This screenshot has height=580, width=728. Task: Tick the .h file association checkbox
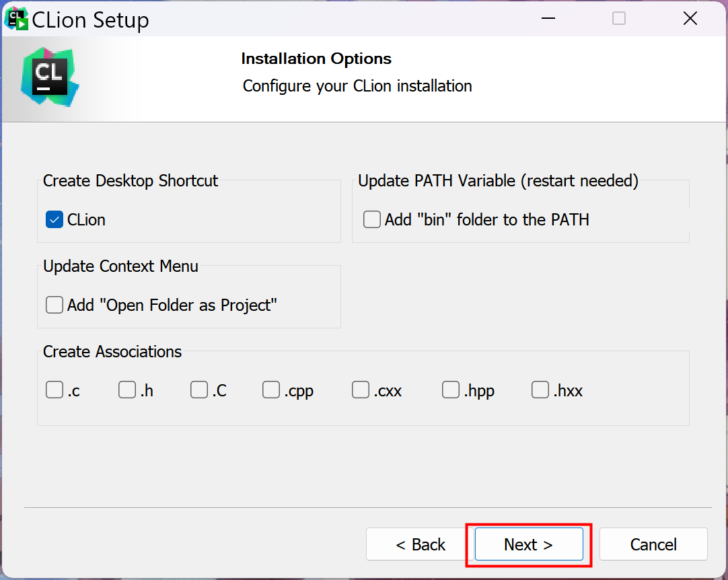click(x=126, y=390)
